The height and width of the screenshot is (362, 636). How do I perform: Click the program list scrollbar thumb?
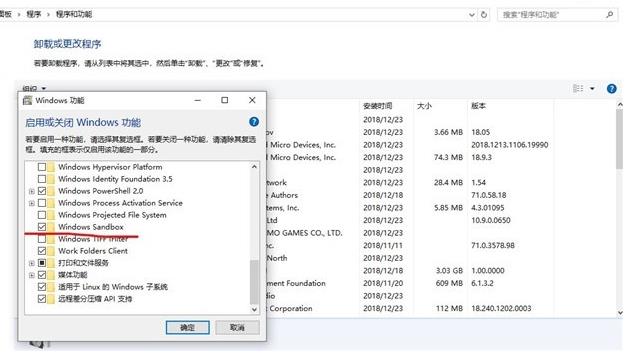pyautogui.click(x=619, y=139)
